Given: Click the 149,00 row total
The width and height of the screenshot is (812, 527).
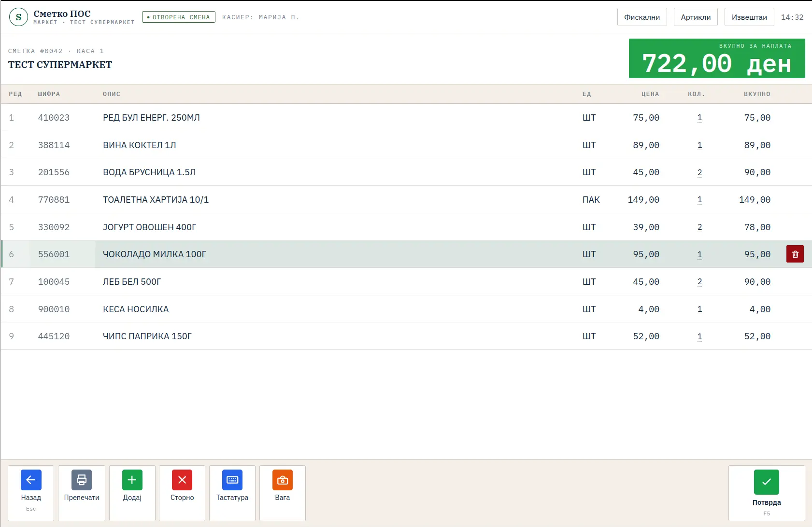Looking at the screenshot, I should (755, 200).
